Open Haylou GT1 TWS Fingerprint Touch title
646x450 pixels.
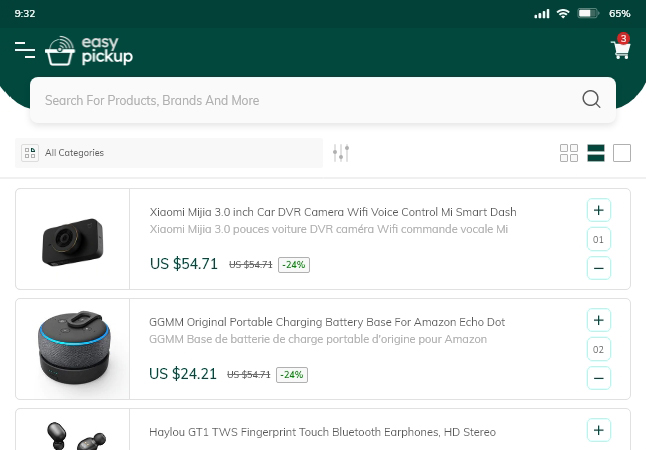coord(322,432)
